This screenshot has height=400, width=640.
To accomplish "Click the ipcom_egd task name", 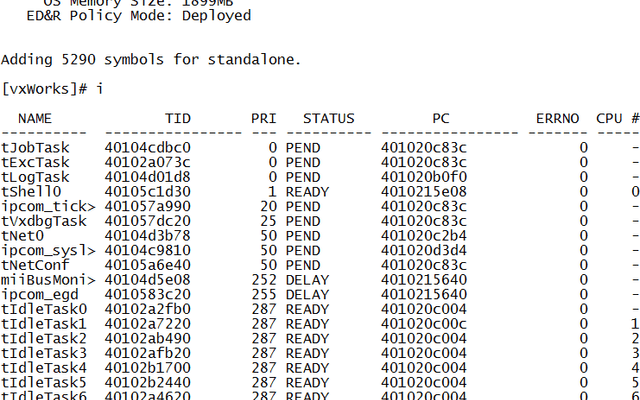I will tap(40, 295).
